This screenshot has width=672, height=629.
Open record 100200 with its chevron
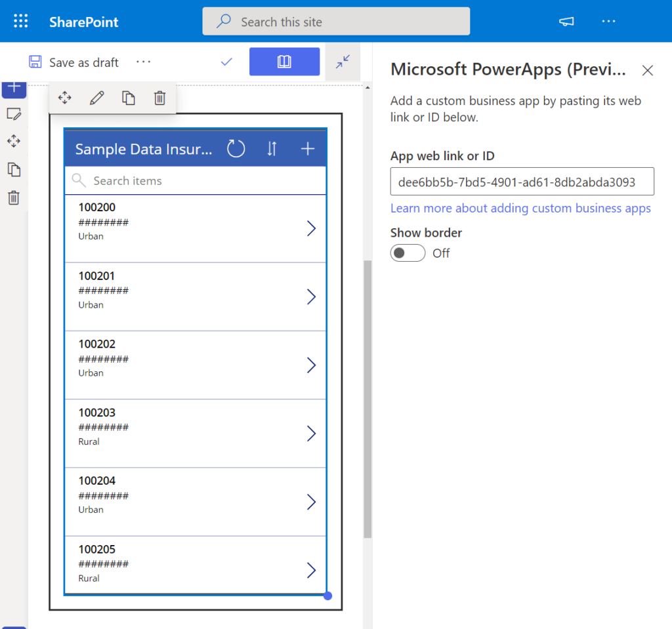tap(311, 228)
